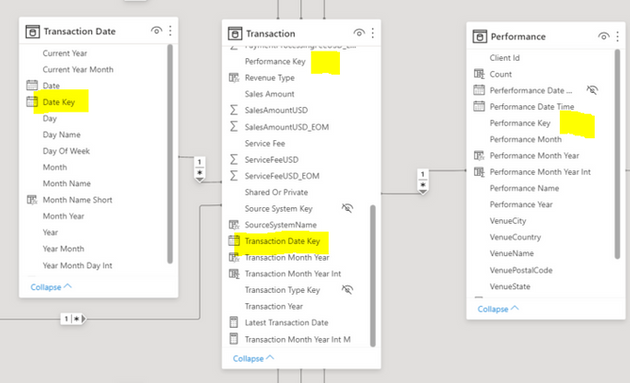Click the Transaction Date table header icon
The width and height of the screenshot is (630, 383).
[x=33, y=31]
